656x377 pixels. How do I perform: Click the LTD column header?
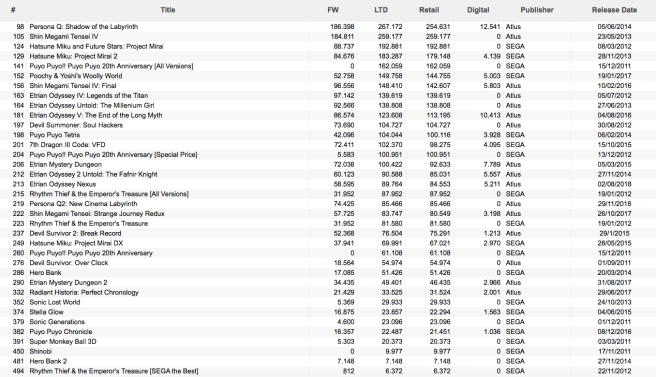(381, 10)
